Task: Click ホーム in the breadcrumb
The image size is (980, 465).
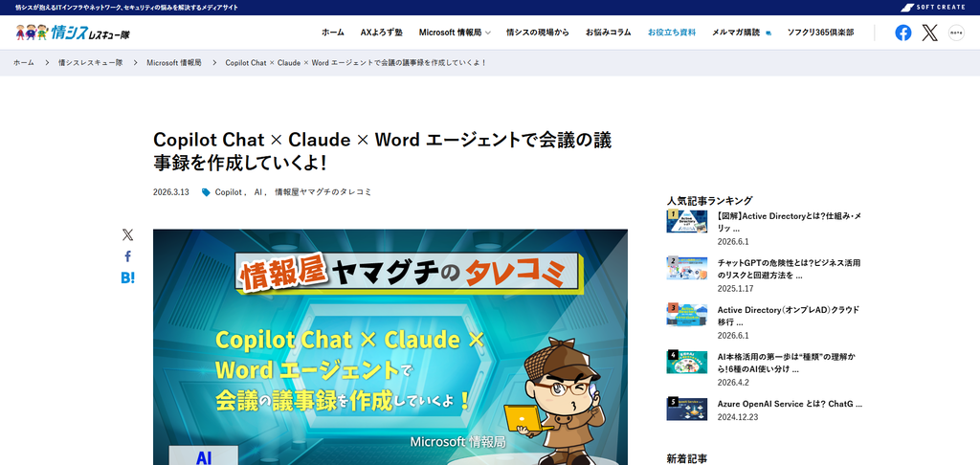Action: click(24, 63)
